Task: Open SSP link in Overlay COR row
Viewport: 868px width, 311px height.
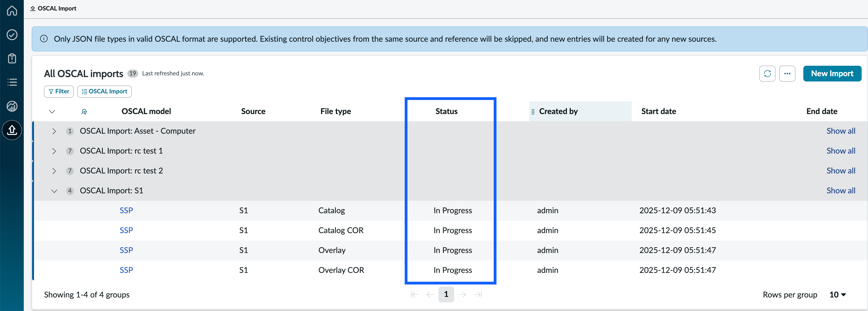Action: click(x=126, y=270)
